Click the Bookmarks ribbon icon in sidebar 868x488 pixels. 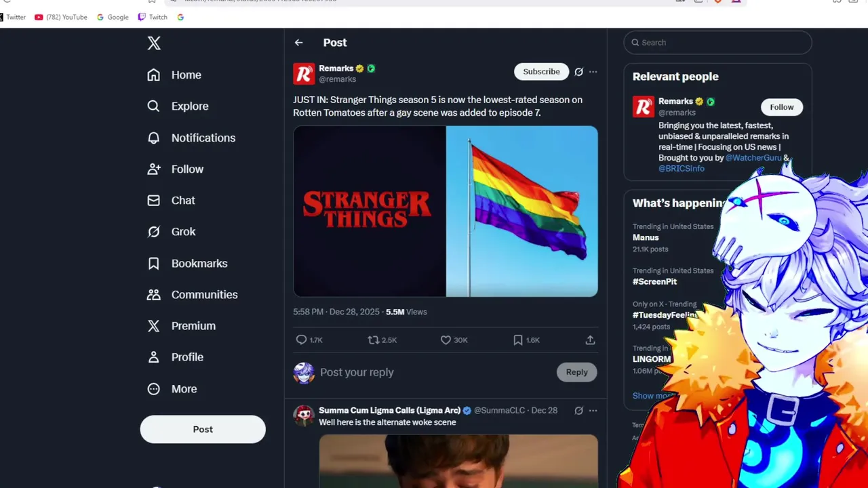[154, 264]
